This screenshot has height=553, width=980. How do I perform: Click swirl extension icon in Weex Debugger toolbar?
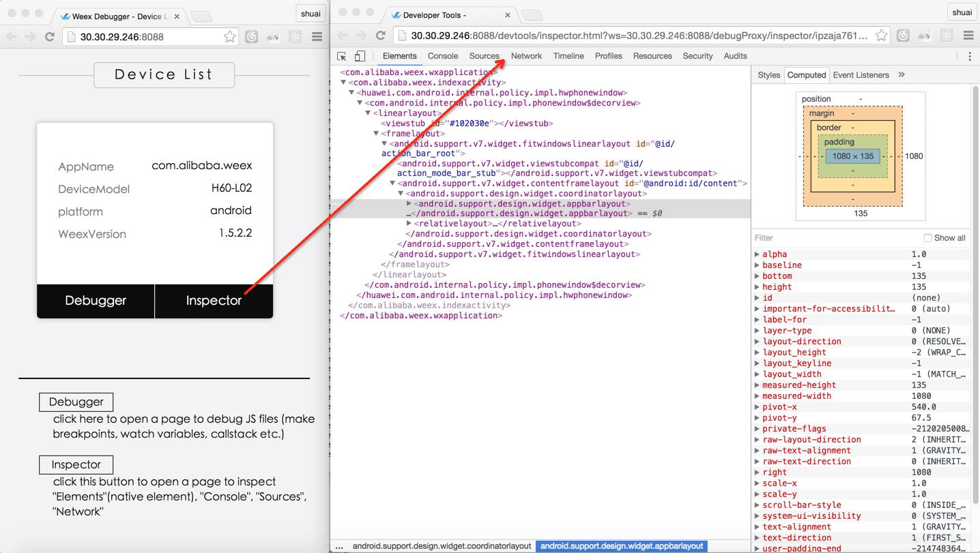pyautogui.click(x=252, y=37)
